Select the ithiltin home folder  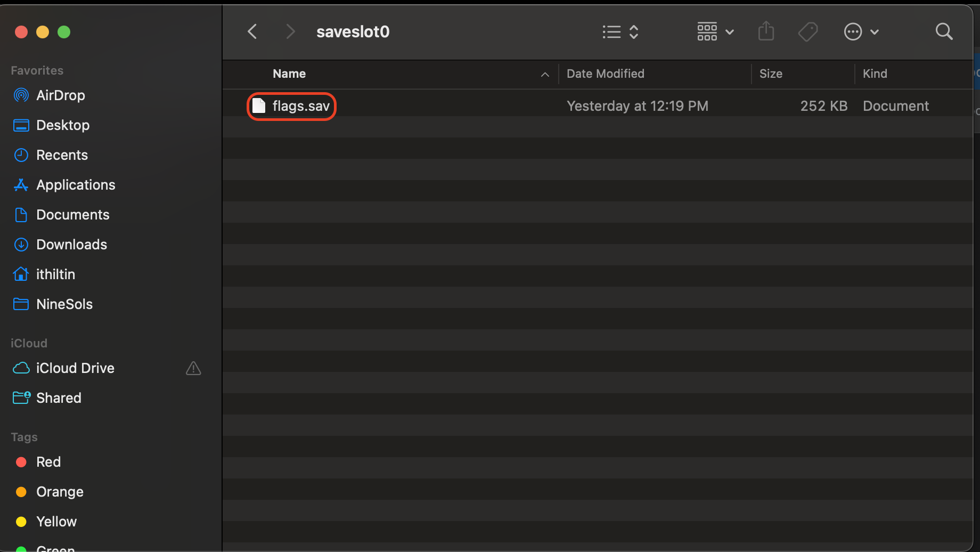pos(55,274)
